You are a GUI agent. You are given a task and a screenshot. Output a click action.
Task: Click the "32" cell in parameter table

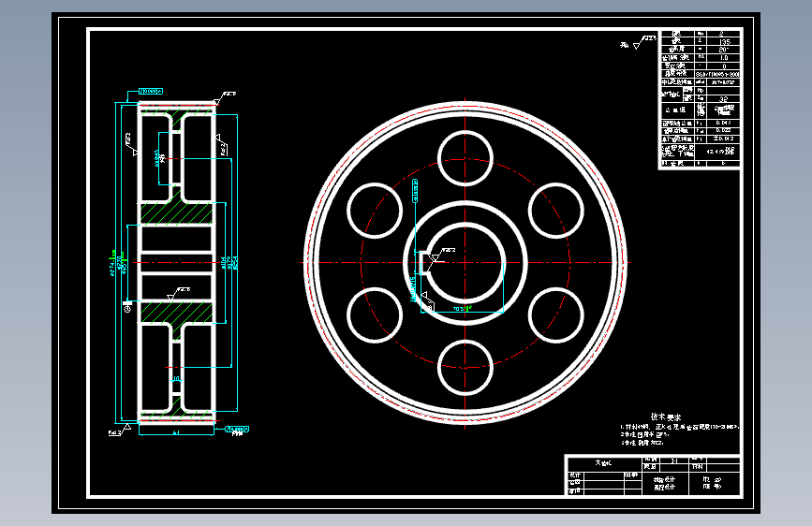724,98
